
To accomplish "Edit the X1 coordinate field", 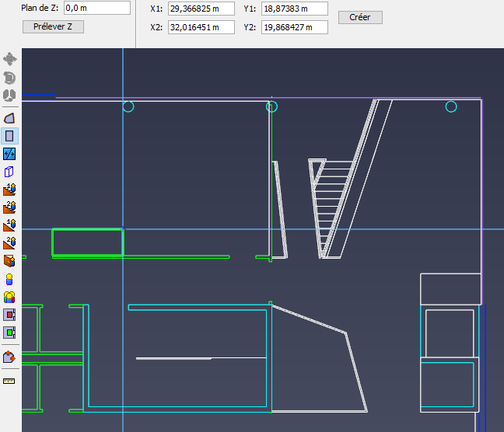I will tap(201, 9).
